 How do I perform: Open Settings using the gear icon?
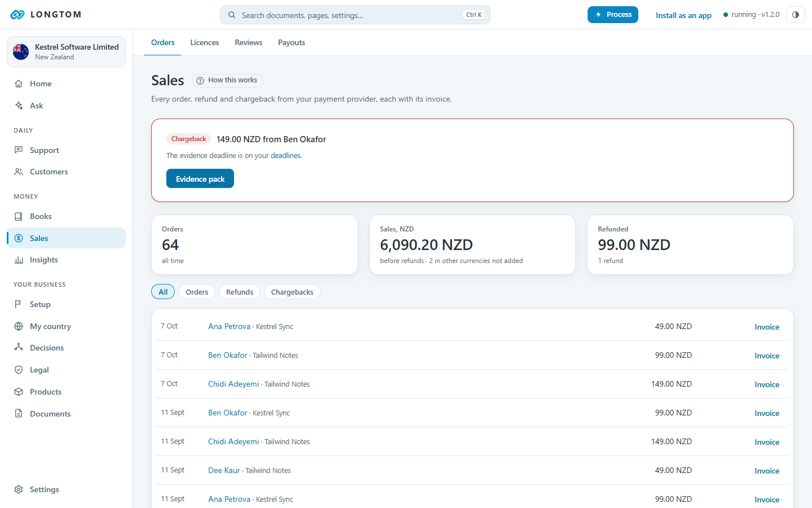pos(19,489)
